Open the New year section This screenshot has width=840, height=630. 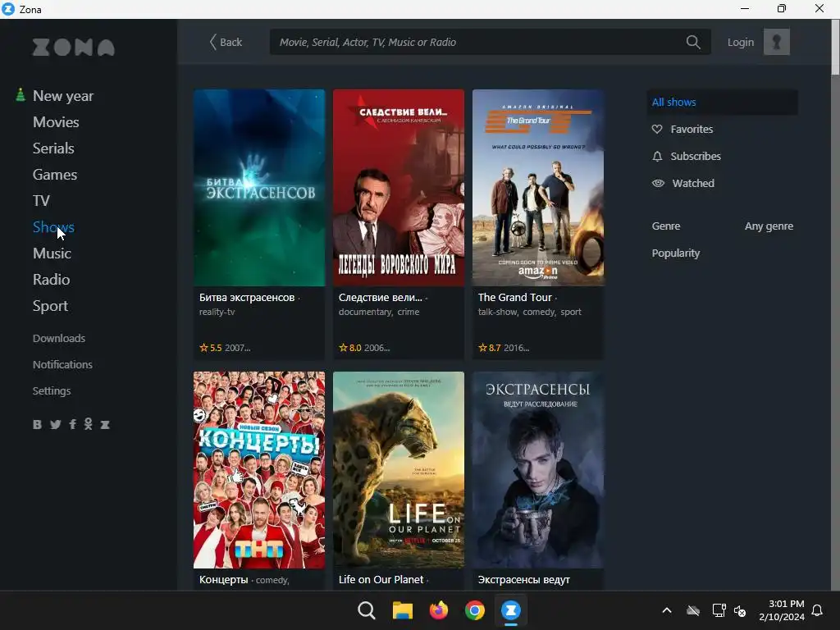click(x=63, y=96)
